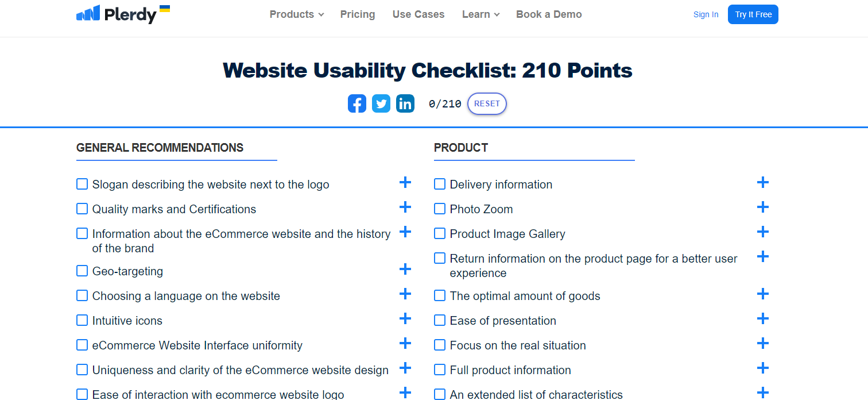
Task: Expand details for Product Image Gallery
Action: (x=763, y=232)
